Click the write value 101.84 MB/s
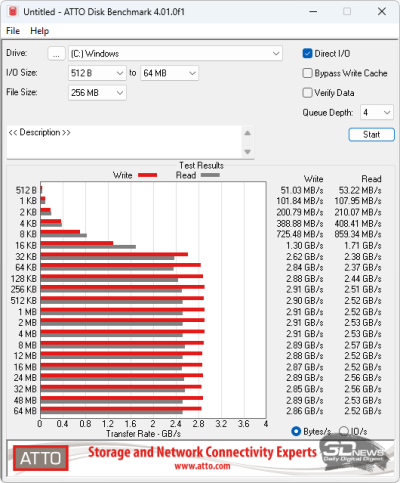The height and width of the screenshot is (483, 400). coord(300,201)
